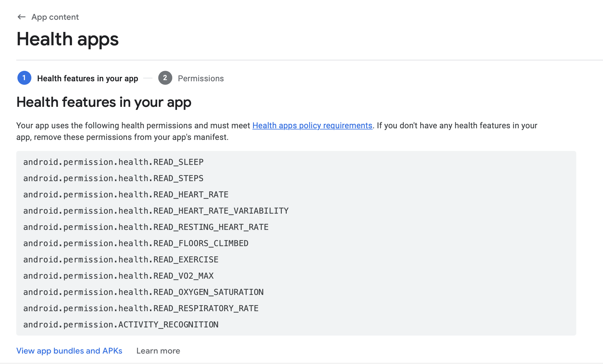The image size is (603, 364).
Task: Select the READ_FLOORS_CLIMBED permission line
Action: tap(136, 243)
